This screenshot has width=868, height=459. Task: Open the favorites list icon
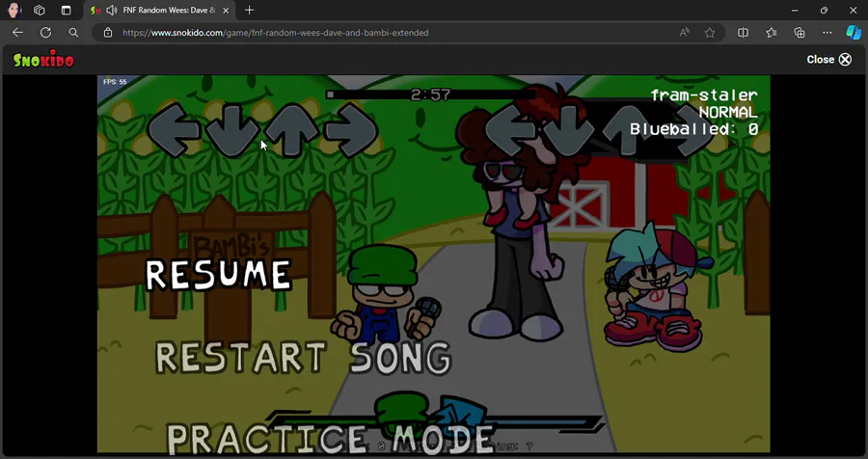(x=772, y=33)
